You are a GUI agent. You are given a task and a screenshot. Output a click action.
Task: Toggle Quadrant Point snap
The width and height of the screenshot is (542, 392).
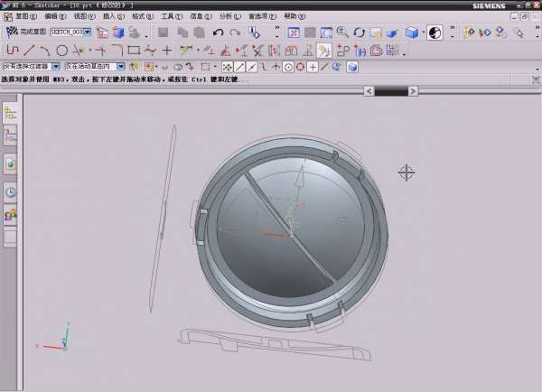tap(301, 67)
